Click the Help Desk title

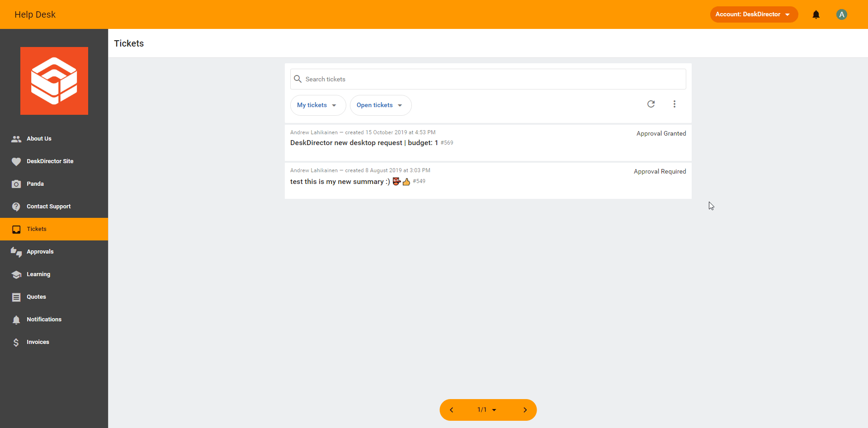click(35, 14)
